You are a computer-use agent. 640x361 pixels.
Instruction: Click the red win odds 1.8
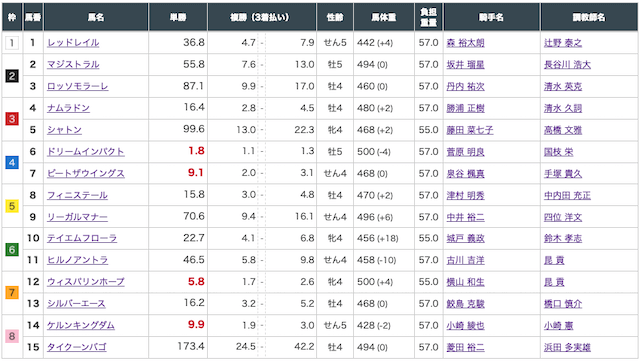(196, 151)
